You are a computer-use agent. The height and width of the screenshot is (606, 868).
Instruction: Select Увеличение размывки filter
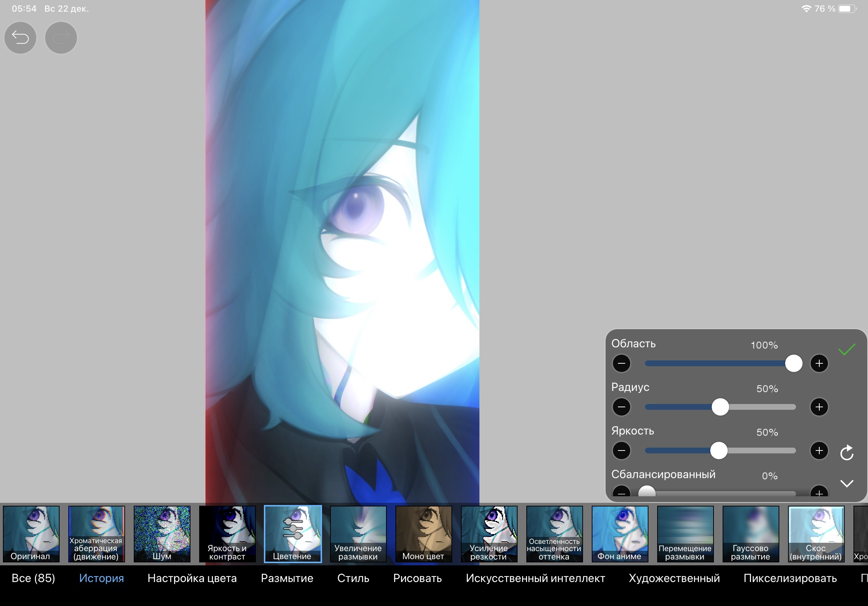click(358, 534)
